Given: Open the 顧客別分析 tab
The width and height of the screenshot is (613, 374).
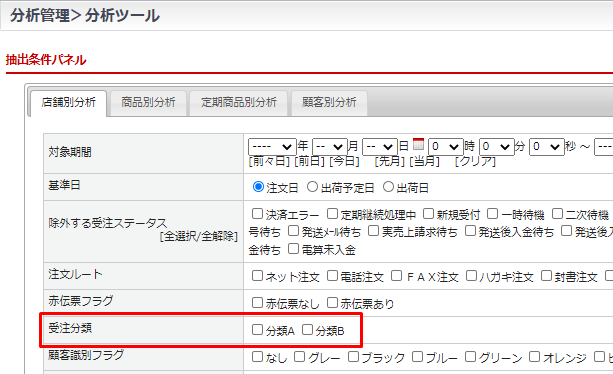Looking at the screenshot, I should point(329,103).
